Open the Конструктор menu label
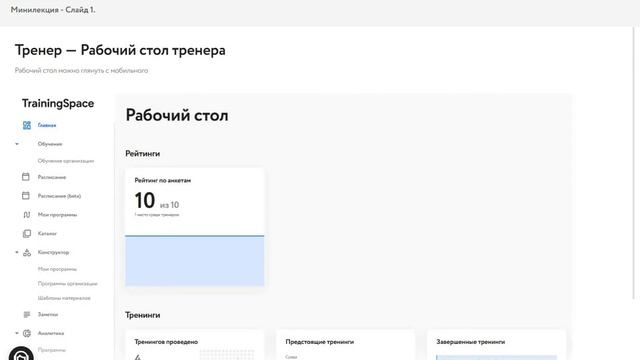 pos(53,252)
